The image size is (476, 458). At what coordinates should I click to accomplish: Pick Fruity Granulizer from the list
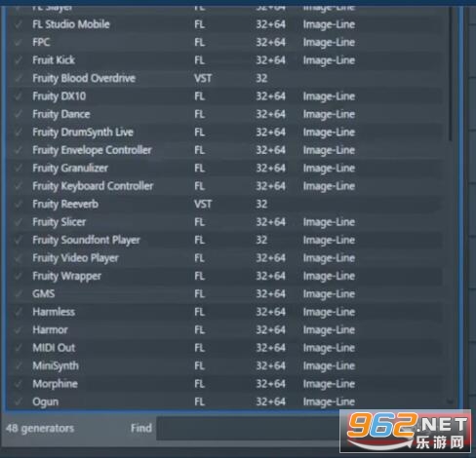click(225, 169)
